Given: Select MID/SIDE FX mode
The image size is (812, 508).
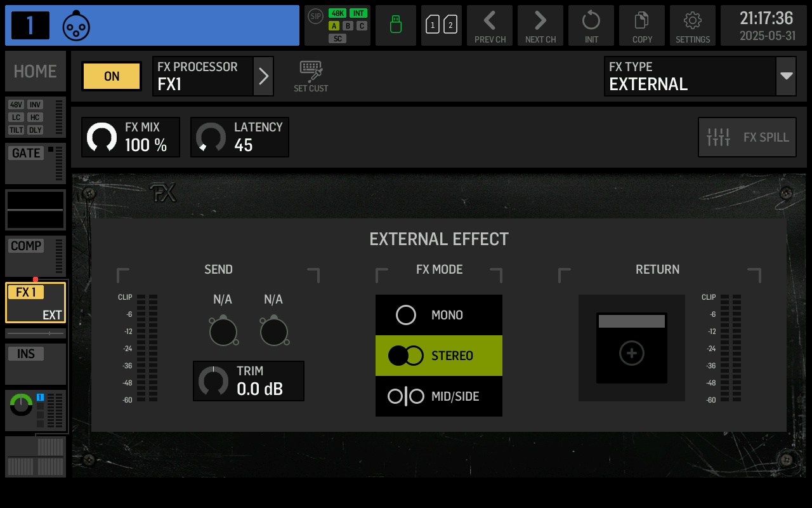Looking at the screenshot, I should point(438,396).
